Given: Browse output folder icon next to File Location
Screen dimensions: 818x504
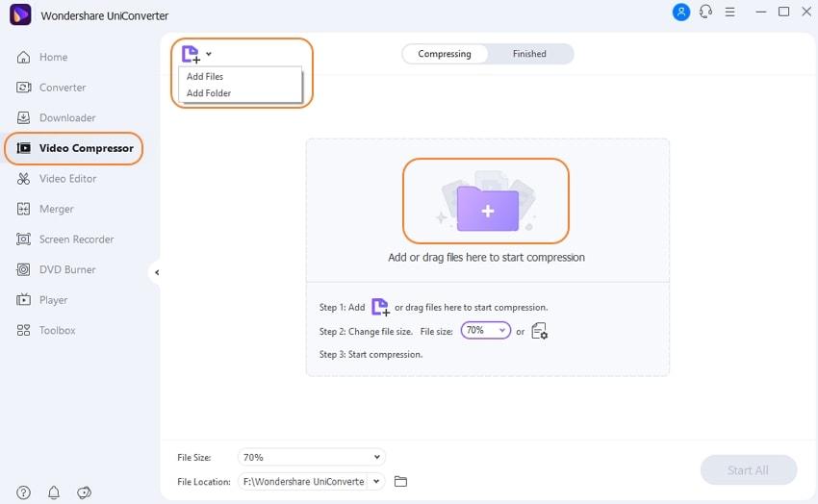Looking at the screenshot, I should coord(400,481).
